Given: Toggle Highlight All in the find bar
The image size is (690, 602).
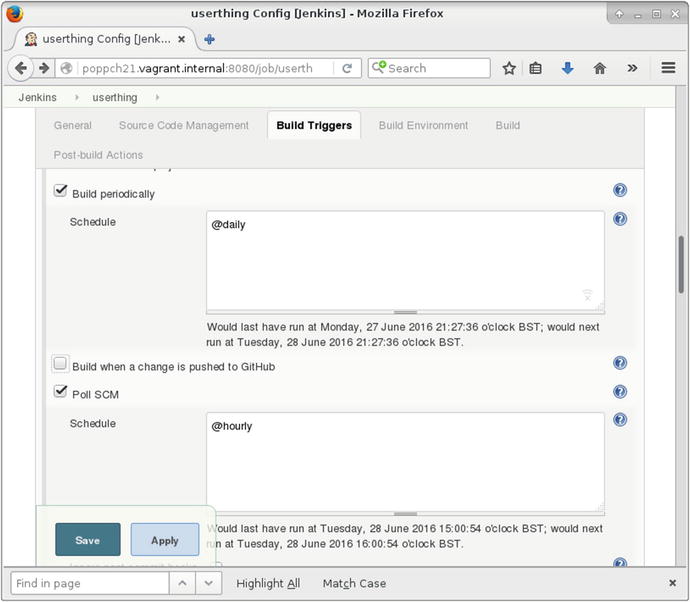Looking at the screenshot, I should pyautogui.click(x=268, y=584).
